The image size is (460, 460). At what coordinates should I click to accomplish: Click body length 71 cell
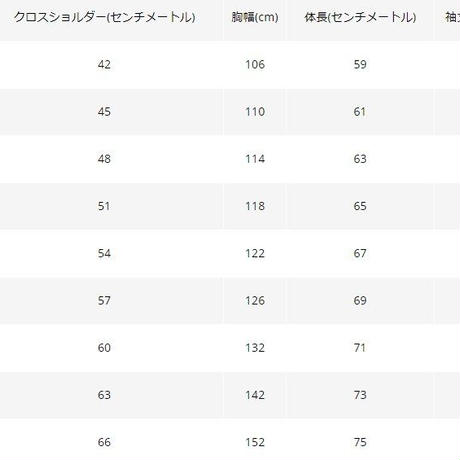click(x=360, y=348)
